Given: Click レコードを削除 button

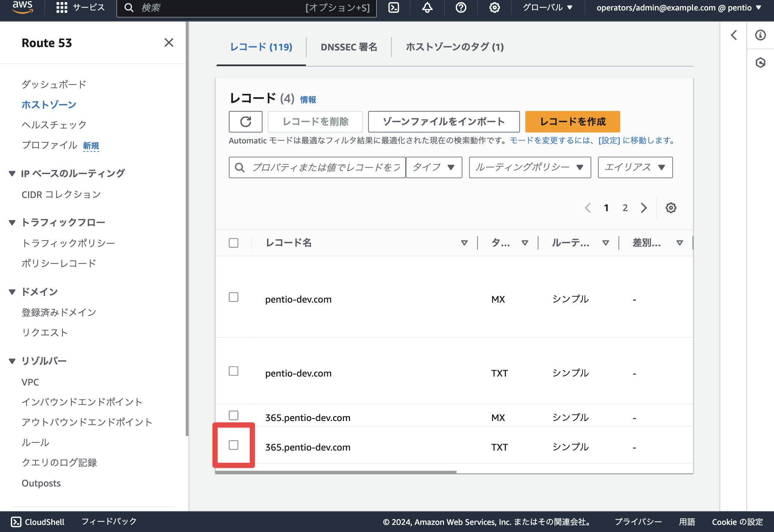Looking at the screenshot, I should coord(315,121).
